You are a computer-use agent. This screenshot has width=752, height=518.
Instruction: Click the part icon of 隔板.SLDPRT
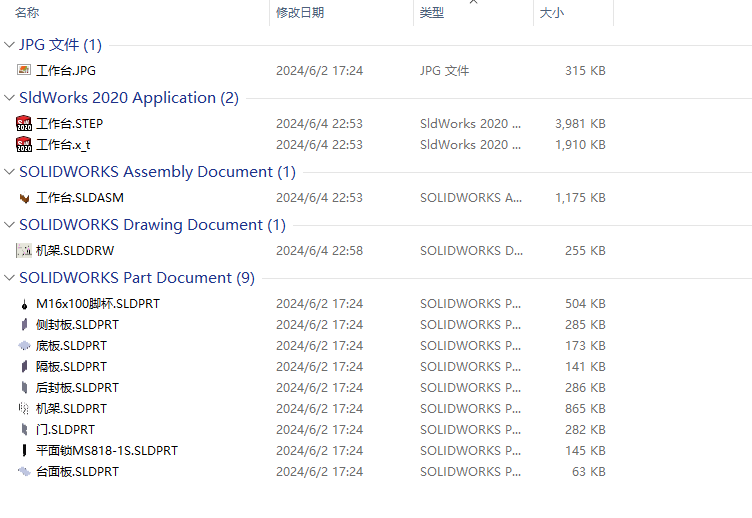pos(24,366)
